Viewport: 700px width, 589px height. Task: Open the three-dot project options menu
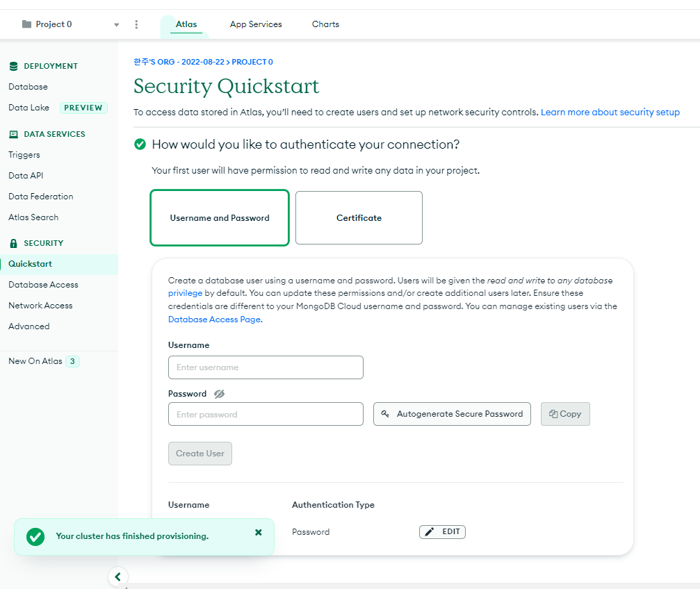click(x=136, y=24)
